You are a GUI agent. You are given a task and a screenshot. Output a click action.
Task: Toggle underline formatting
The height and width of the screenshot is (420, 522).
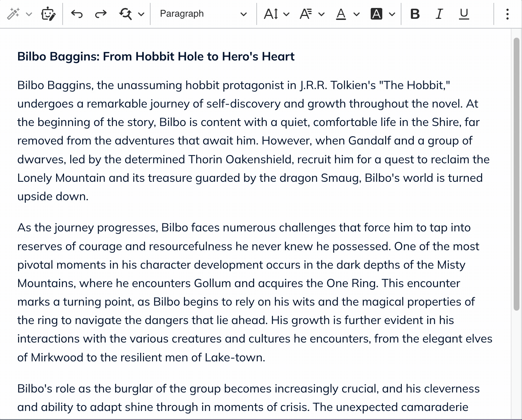click(464, 14)
